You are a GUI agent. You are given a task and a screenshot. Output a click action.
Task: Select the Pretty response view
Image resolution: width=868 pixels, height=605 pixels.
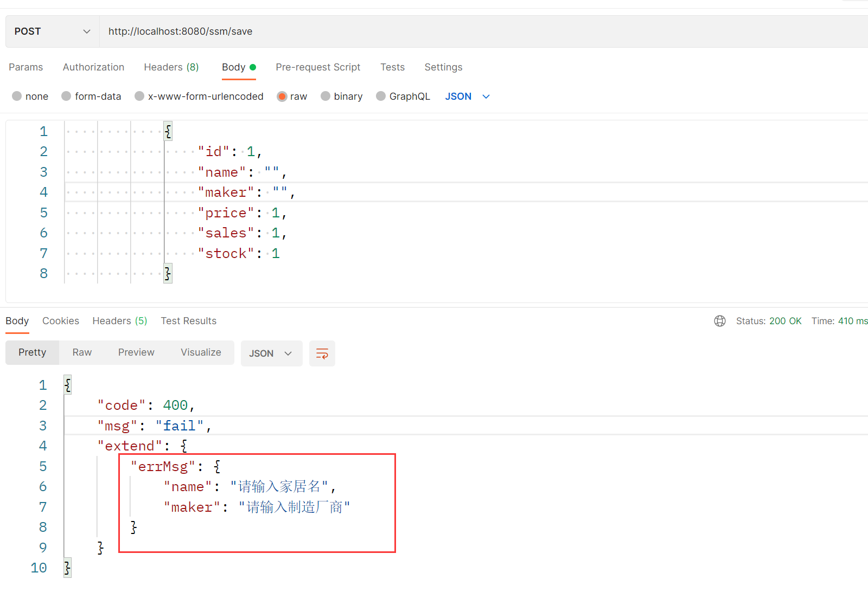[33, 352]
